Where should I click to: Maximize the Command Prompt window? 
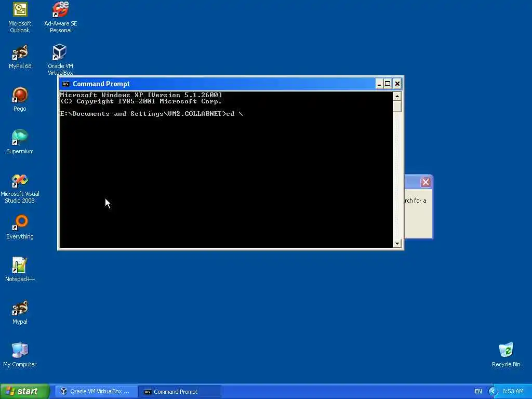pos(388,84)
